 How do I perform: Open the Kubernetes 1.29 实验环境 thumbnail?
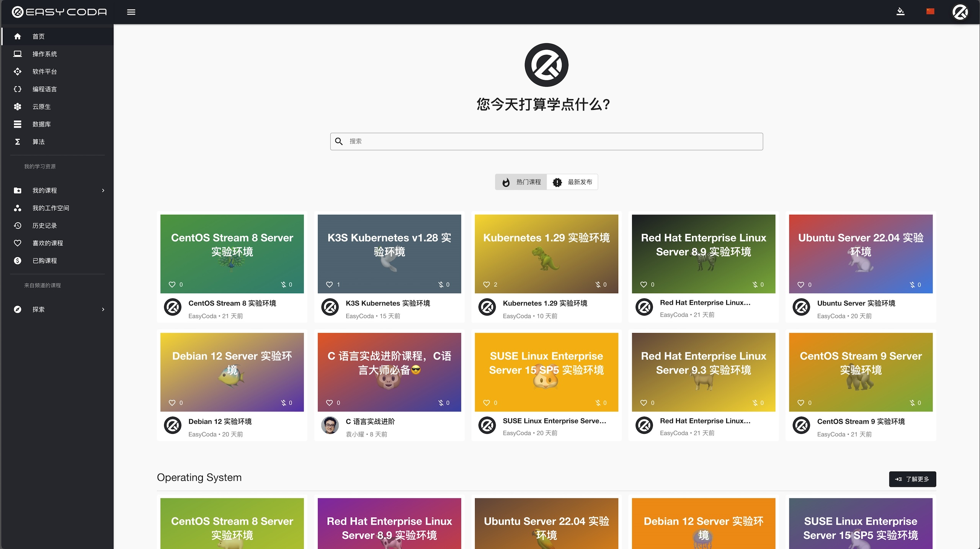(546, 254)
